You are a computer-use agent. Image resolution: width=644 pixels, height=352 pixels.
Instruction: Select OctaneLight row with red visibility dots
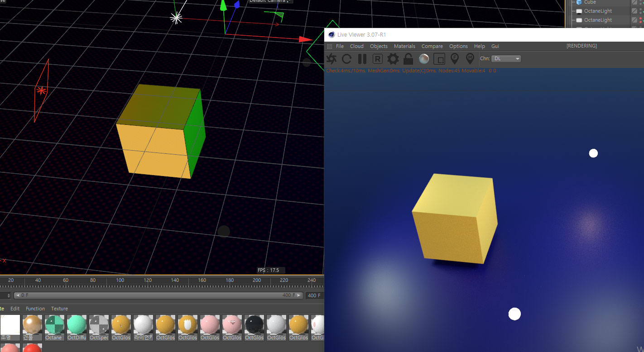tap(598, 20)
